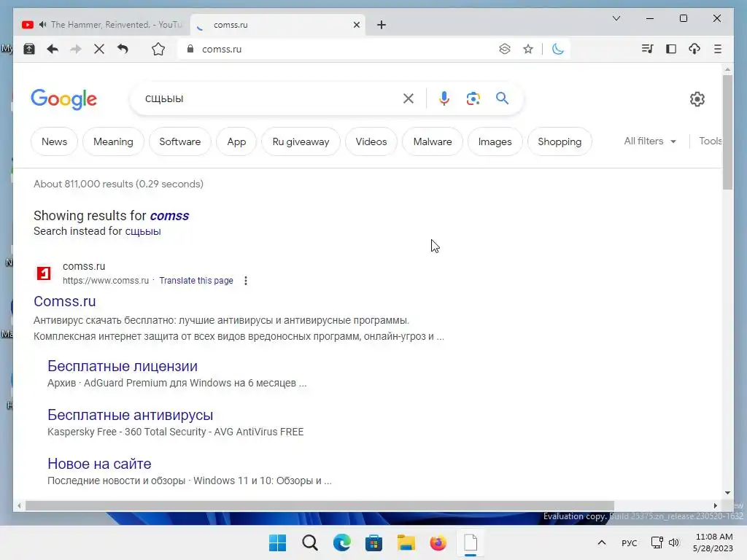Open the Windows Start menu
Image resolution: width=747 pixels, height=560 pixels.
(x=277, y=542)
